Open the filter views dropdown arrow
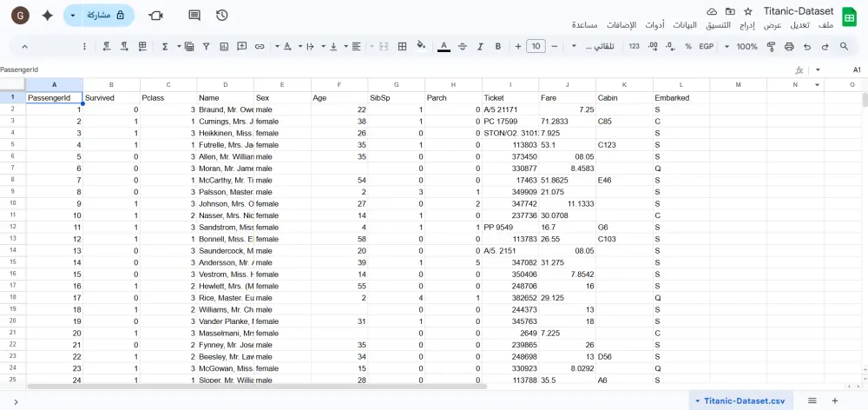Image resolution: width=868 pixels, height=410 pixels. 179,47
